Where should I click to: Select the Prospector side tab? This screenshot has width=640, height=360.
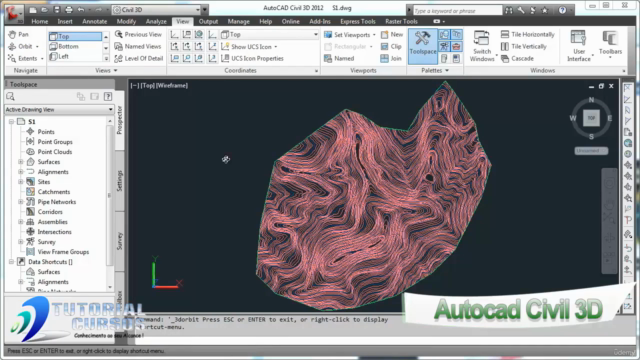[x=120, y=120]
